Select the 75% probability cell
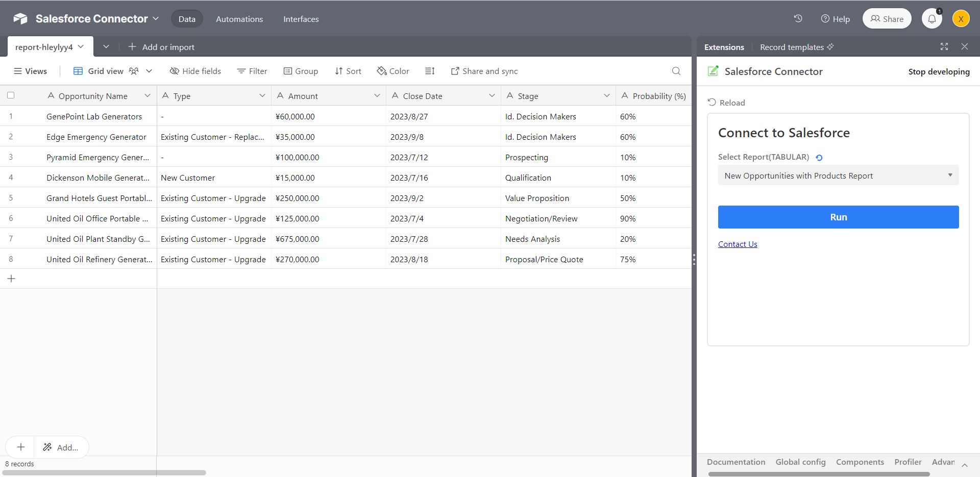 (x=654, y=259)
